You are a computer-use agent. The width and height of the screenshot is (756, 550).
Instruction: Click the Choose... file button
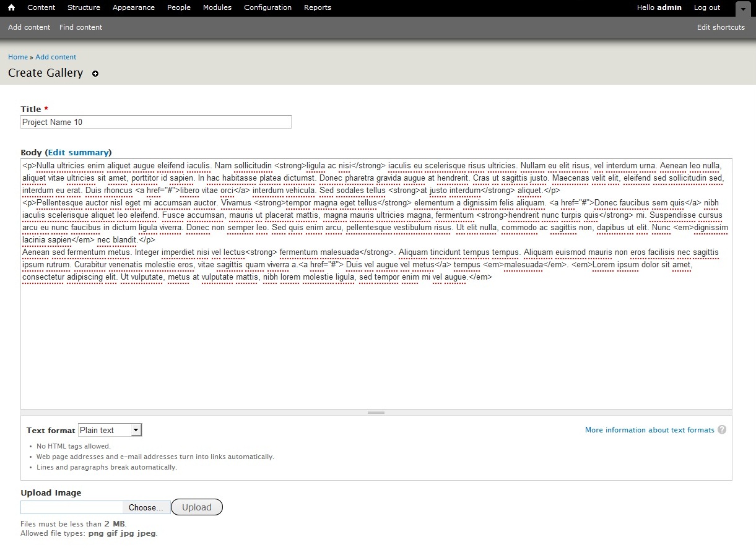pos(146,507)
